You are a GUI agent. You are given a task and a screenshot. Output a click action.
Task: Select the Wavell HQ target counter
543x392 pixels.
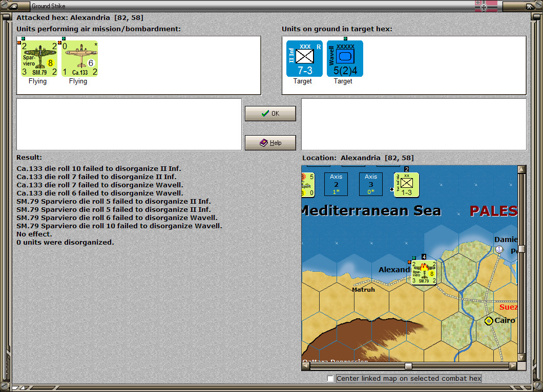345,58
